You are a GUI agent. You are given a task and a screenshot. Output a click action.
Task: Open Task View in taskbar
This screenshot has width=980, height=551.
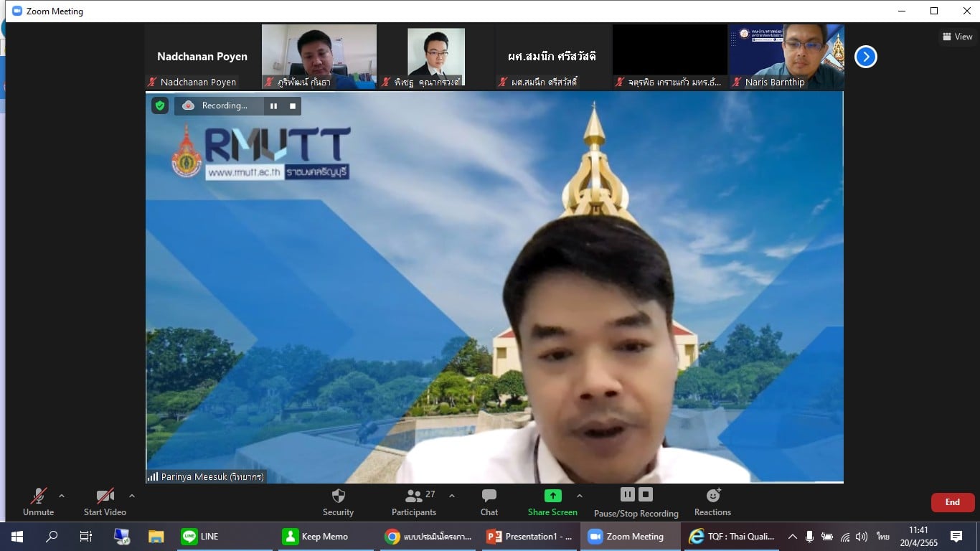click(86, 537)
